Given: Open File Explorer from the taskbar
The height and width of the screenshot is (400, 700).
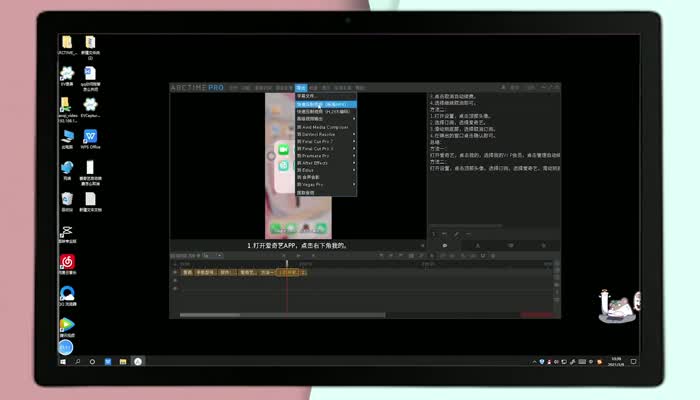Looking at the screenshot, I should pyautogui.click(x=123, y=362).
